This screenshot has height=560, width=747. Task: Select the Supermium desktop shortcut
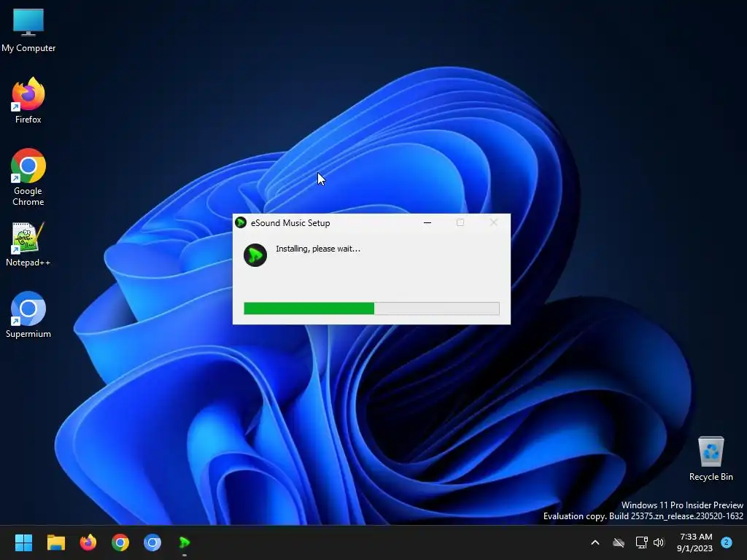(x=28, y=315)
